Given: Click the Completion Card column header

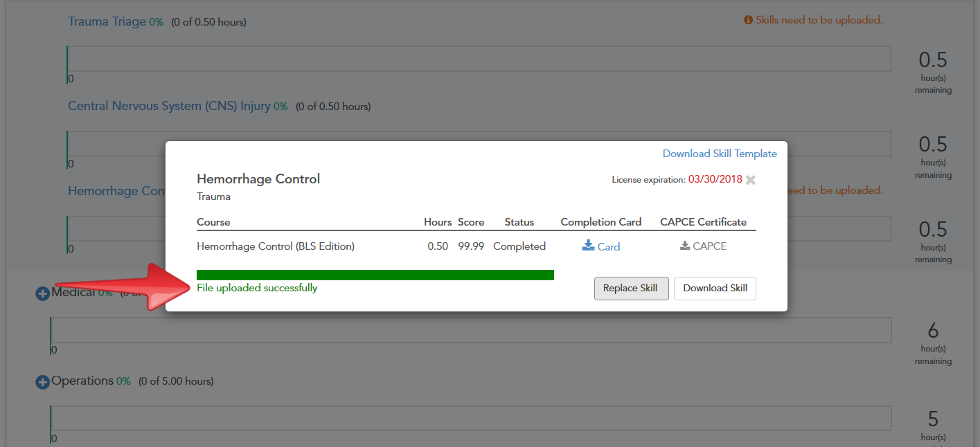Looking at the screenshot, I should click(600, 222).
